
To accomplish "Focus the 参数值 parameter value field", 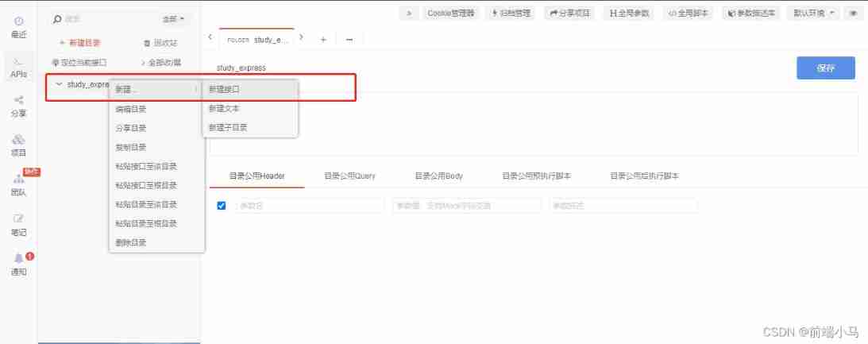I will 467,206.
